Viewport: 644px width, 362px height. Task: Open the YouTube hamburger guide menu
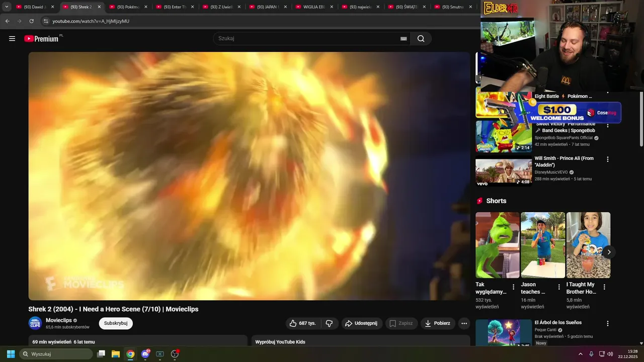(12, 39)
